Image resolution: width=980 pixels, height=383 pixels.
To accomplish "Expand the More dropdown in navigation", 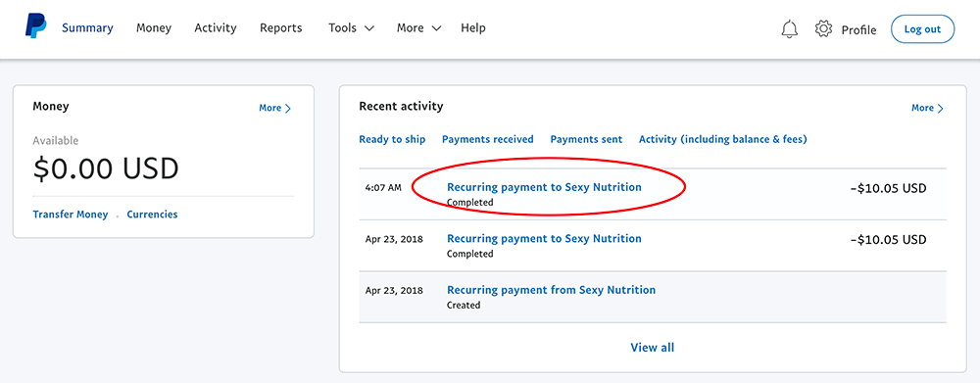I will click(418, 28).
